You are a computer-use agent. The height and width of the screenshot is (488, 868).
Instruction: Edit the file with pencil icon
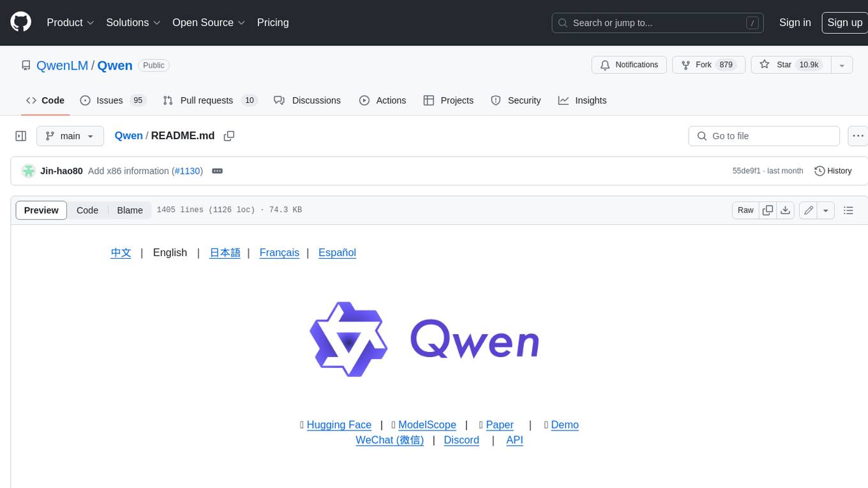(809, 210)
